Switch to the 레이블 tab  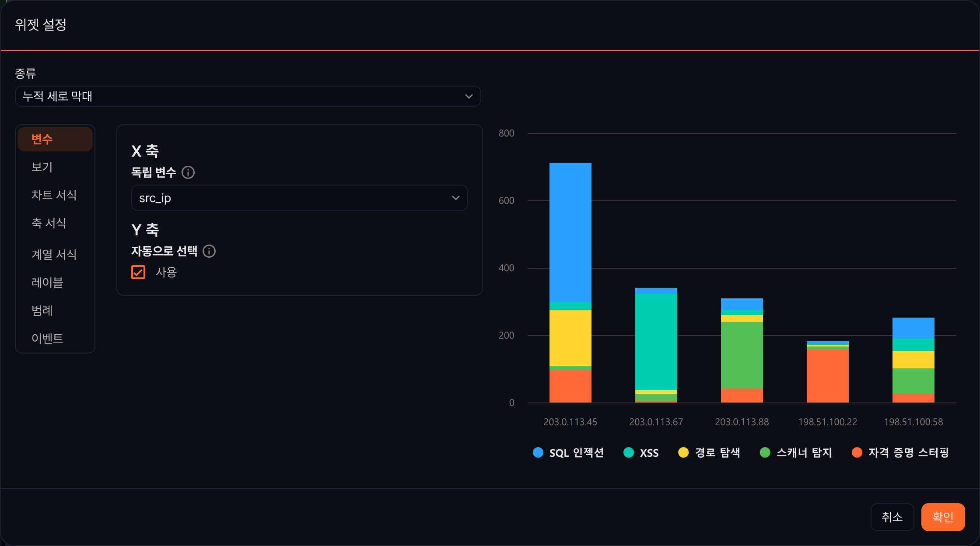click(x=55, y=283)
